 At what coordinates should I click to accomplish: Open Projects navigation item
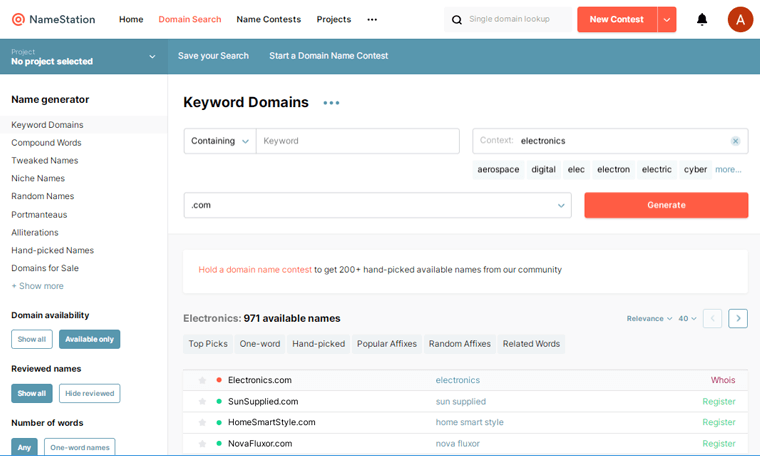[x=334, y=19]
